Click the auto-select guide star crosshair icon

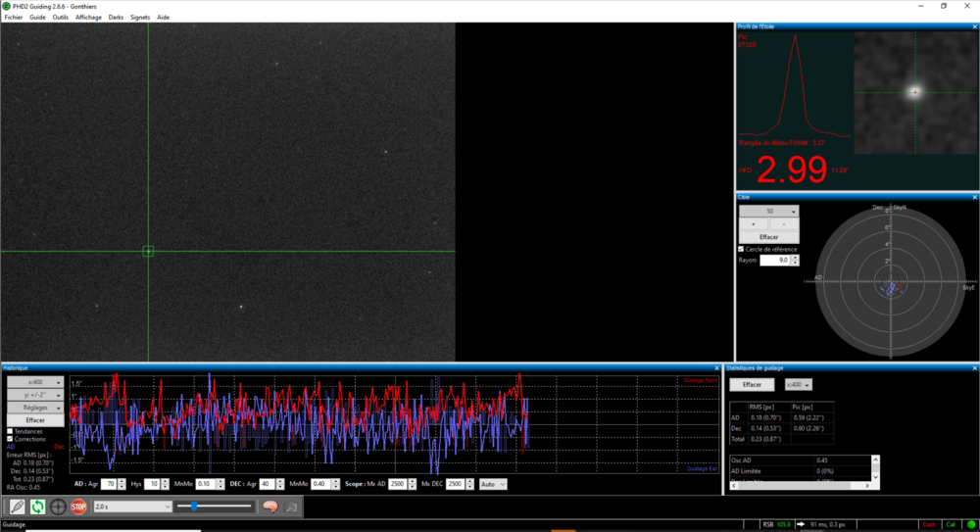point(58,507)
